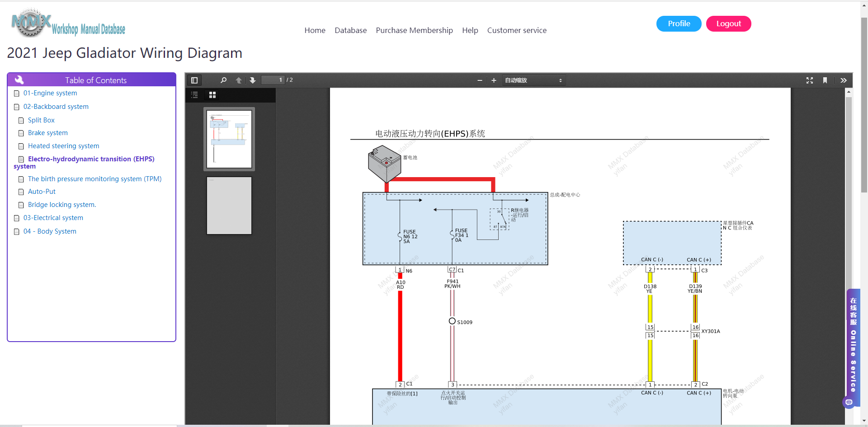Click the page number input field
The image size is (868, 427).
pyautogui.click(x=273, y=80)
